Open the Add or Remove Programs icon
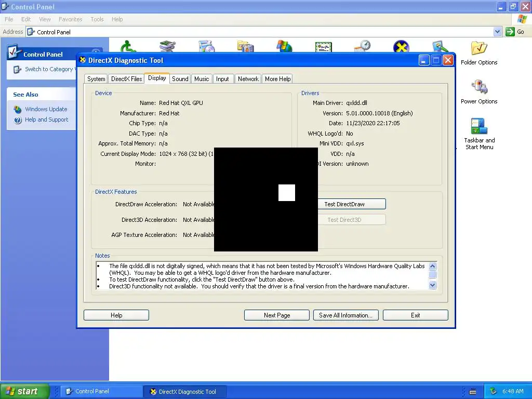This screenshot has height=399, width=532. tap(207, 46)
